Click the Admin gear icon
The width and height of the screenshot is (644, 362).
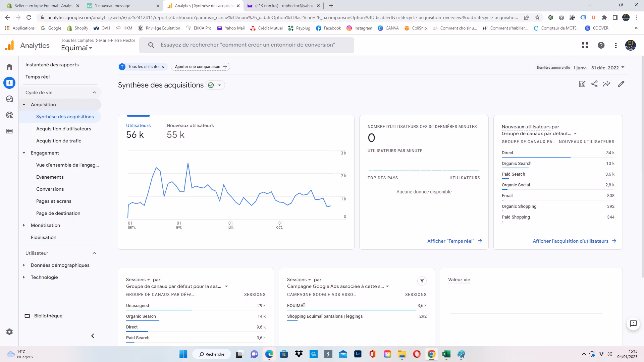pos(9,332)
